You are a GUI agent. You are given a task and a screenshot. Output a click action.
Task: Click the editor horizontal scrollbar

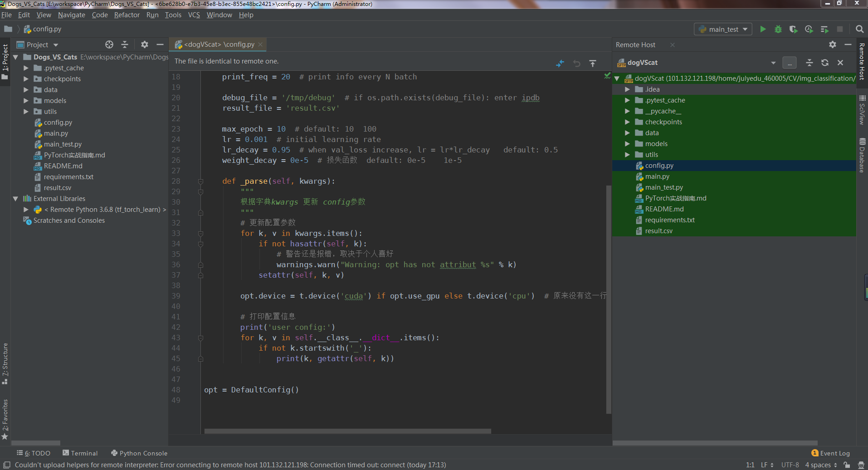tap(347, 431)
